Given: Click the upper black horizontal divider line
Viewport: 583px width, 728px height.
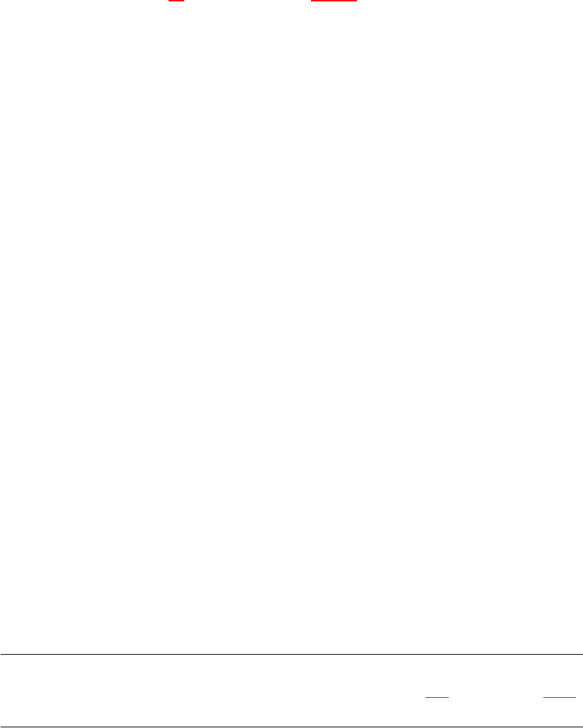Looking at the screenshot, I should click(x=291, y=654).
